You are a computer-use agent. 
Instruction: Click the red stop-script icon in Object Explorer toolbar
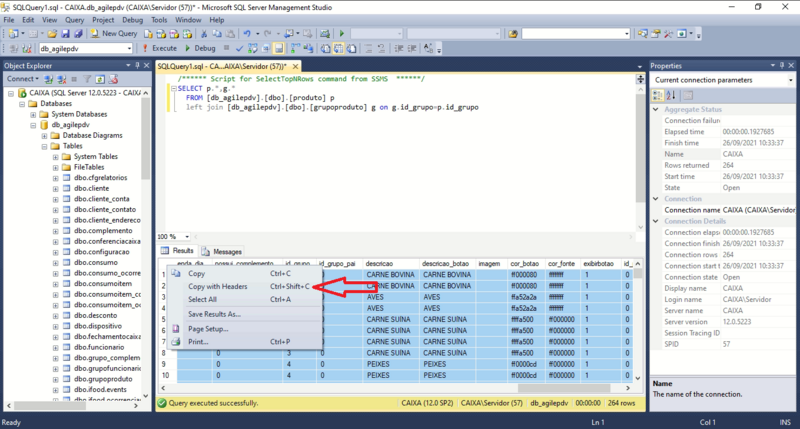coord(113,79)
